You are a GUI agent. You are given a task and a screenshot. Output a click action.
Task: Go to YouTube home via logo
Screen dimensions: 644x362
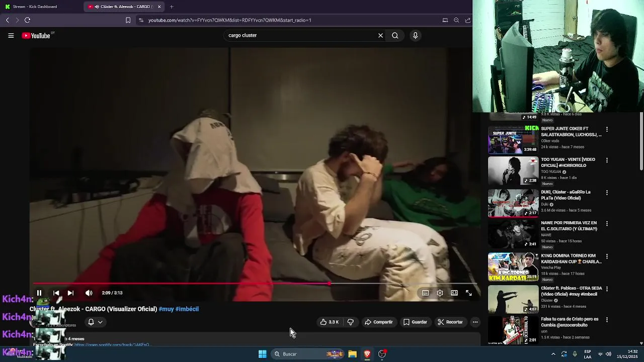tap(36, 36)
